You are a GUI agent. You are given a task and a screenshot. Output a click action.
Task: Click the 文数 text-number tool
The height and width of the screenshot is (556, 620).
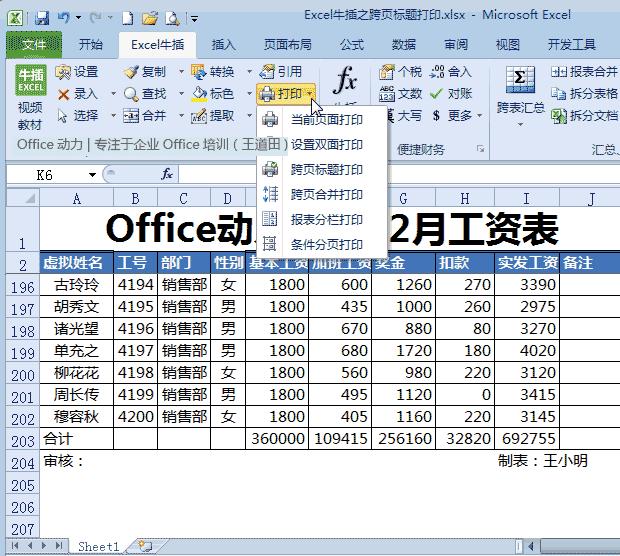coord(400,94)
